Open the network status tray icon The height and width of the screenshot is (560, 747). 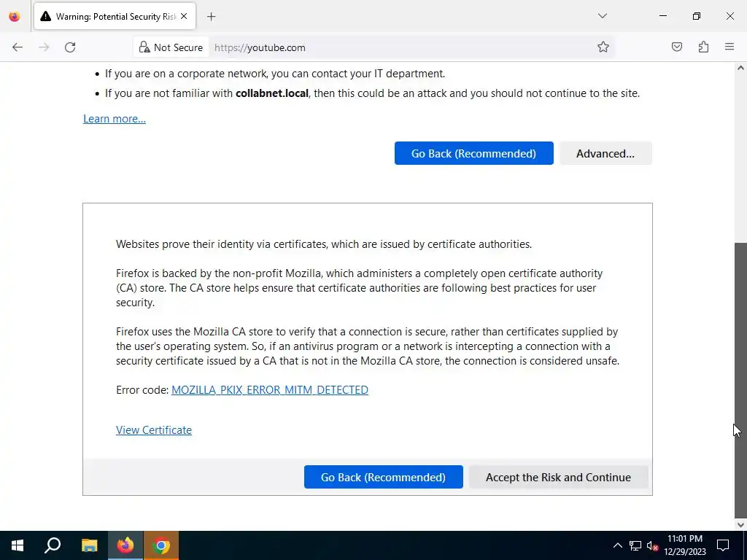635,545
